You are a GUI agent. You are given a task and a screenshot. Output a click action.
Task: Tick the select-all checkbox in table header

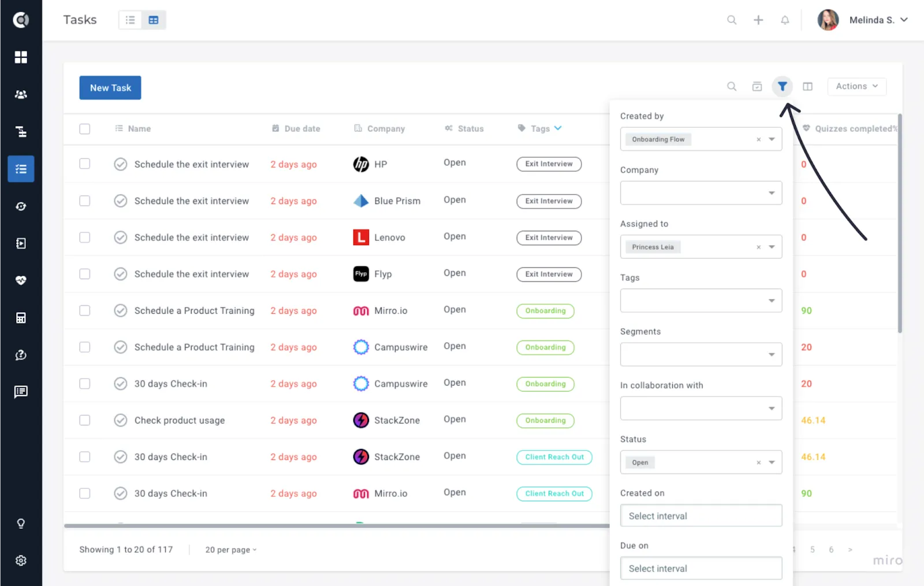click(x=85, y=129)
